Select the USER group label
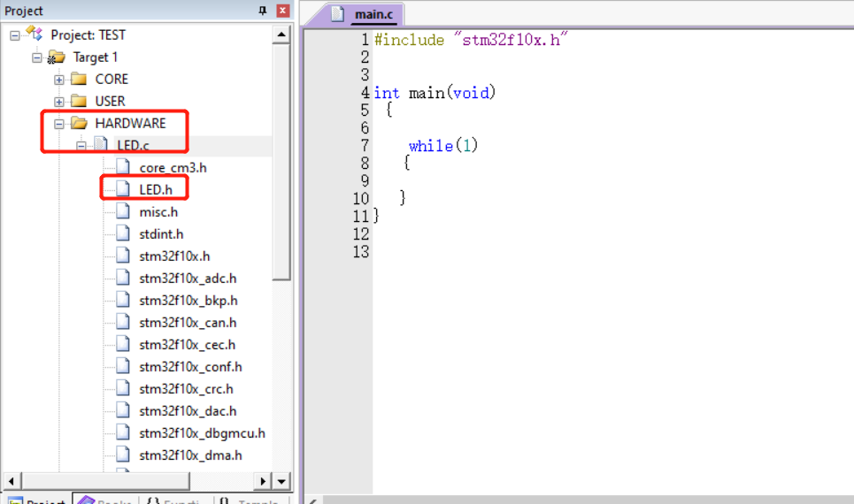 (110, 101)
